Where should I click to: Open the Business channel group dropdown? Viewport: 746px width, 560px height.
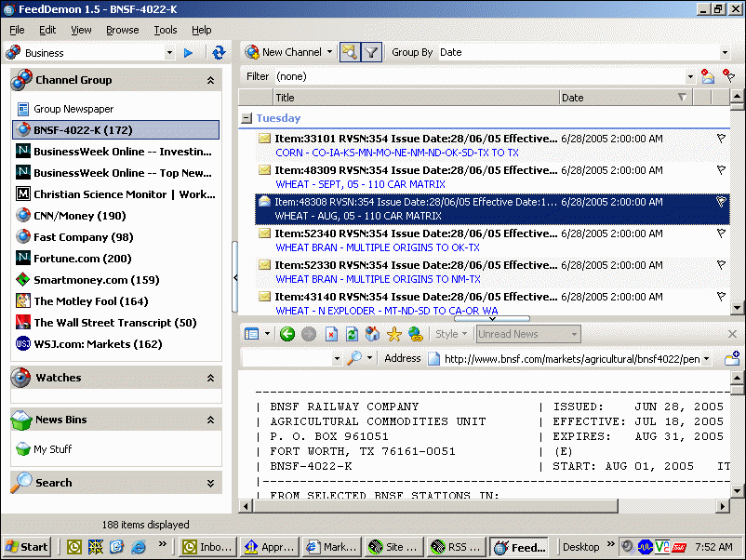click(x=169, y=53)
